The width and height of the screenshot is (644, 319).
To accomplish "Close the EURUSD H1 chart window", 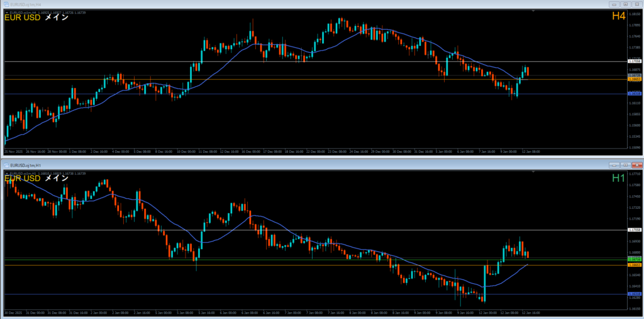I will tap(636, 164).
